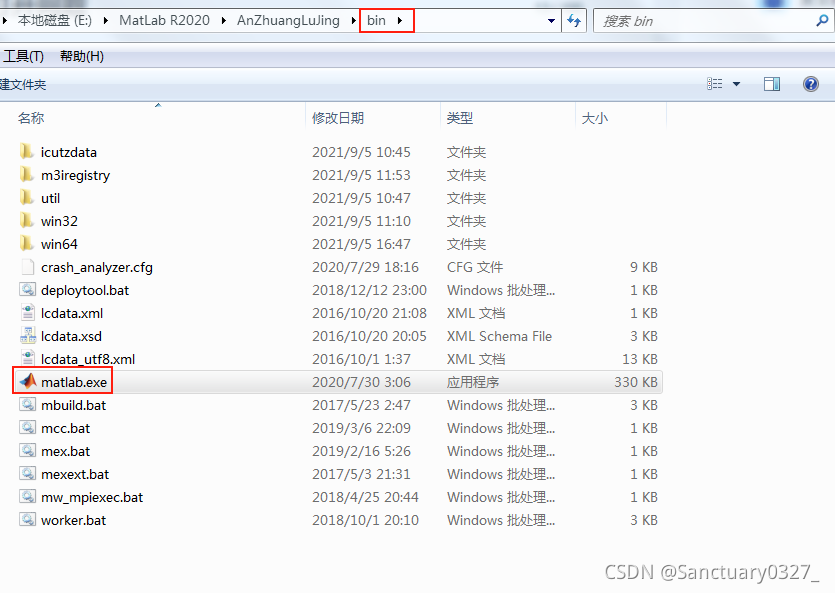This screenshot has height=593, width=835.
Task: Select the lcdata.xsd file icon
Action: [x=27, y=336]
